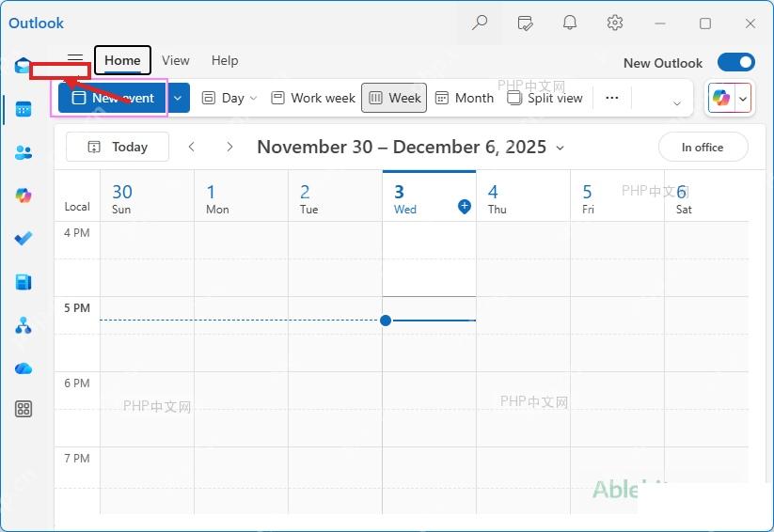Create a New event
Viewport: 774px width, 532px height.
[x=113, y=98]
